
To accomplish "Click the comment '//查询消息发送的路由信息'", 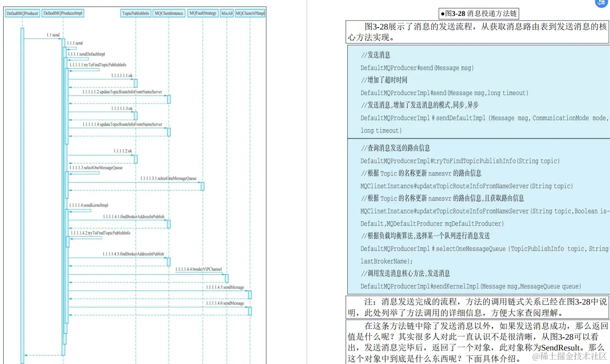I will pyautogui.click(x=396, y=148).
